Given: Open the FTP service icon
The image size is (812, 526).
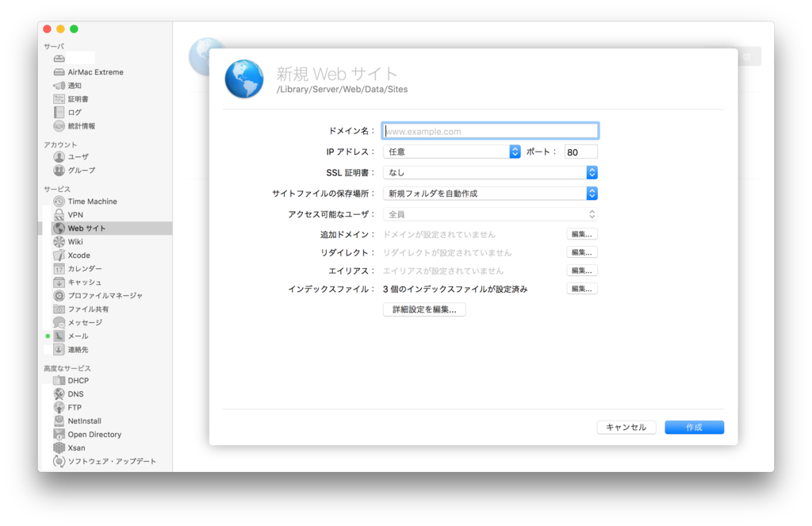Looking at the screenshot, I should tap(59, 407).
